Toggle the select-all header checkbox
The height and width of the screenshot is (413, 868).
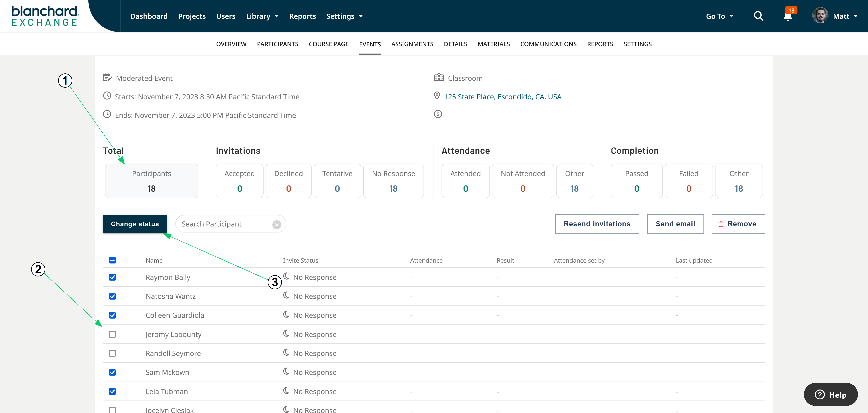[113, 260]
